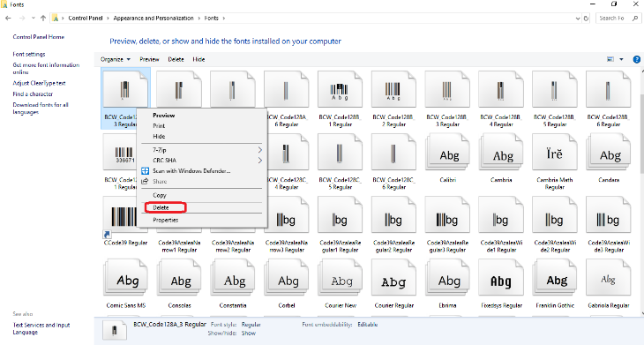Click Download fonts for all languages

click(x=41, y=108)
